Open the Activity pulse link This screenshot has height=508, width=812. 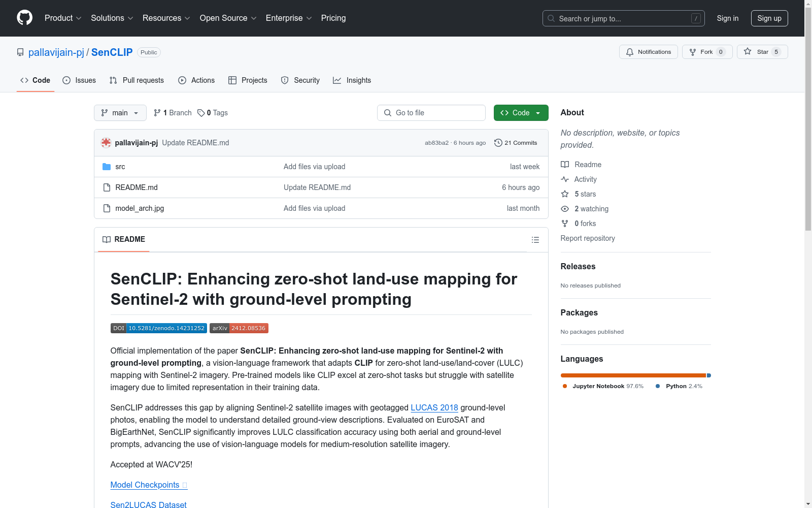point(585,179)
